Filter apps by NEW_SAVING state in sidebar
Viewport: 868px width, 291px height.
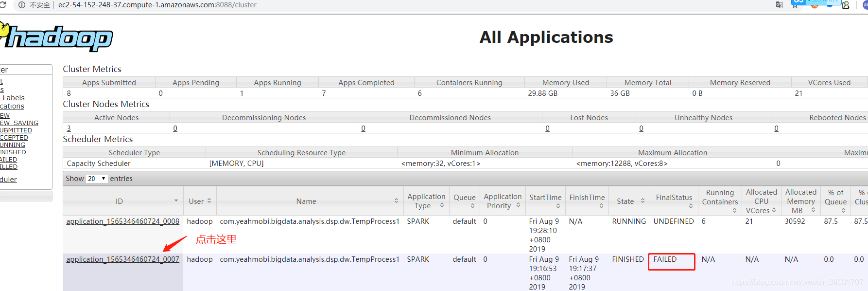(x=19, y=123)
